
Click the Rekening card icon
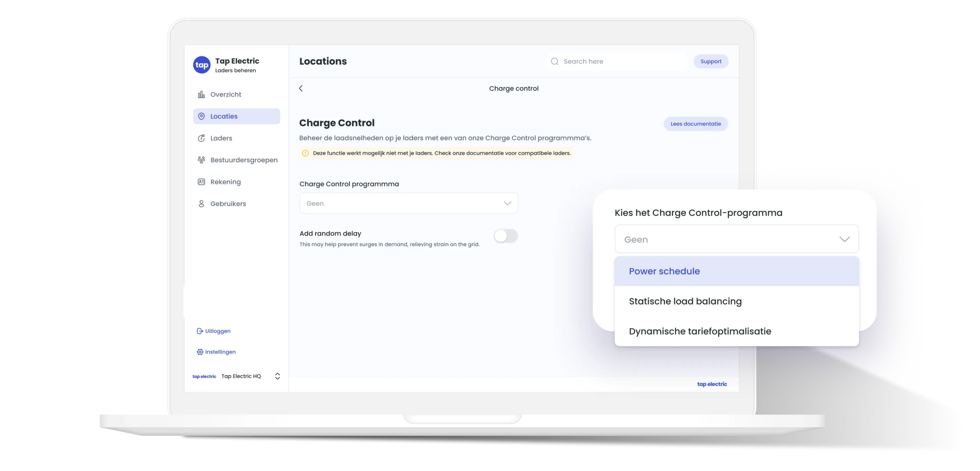(x=201, y=182)
